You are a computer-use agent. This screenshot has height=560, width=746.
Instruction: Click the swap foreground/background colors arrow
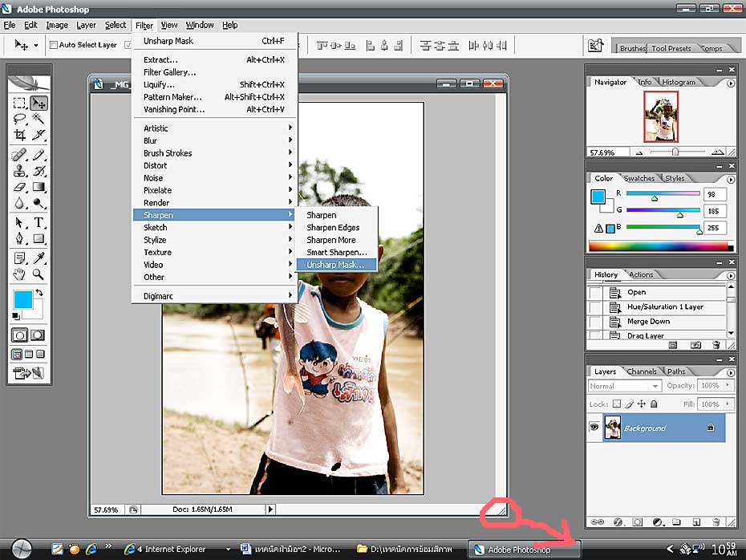point(39,293)
